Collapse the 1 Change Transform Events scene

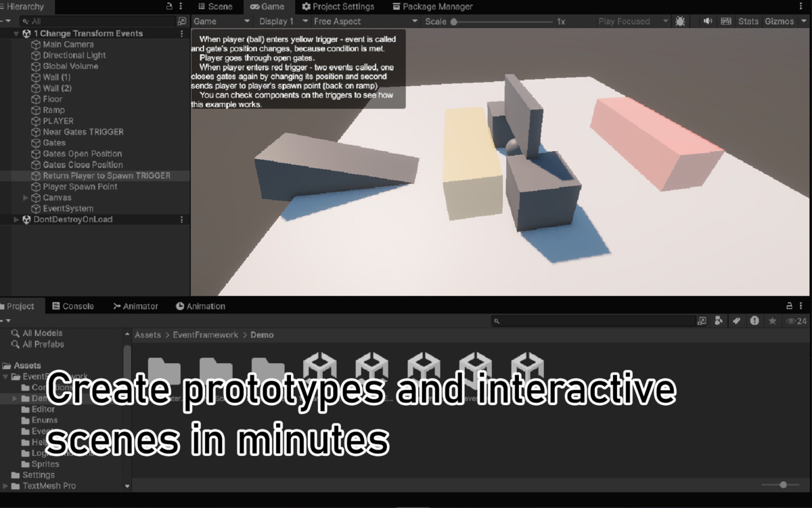pos(16,33)
